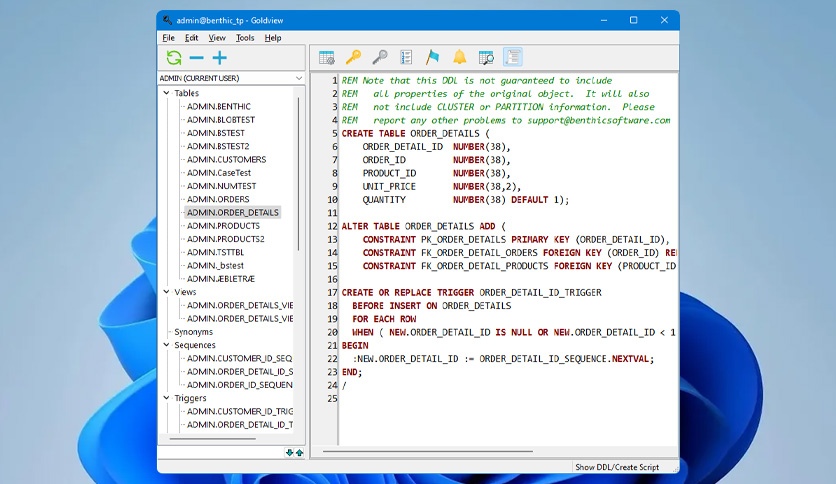Select the ADMIN.CUSTOMER_ID_SEQ sequence
Image resolution: width=836 pixels, height=484 pixels.
coord(239,358)
